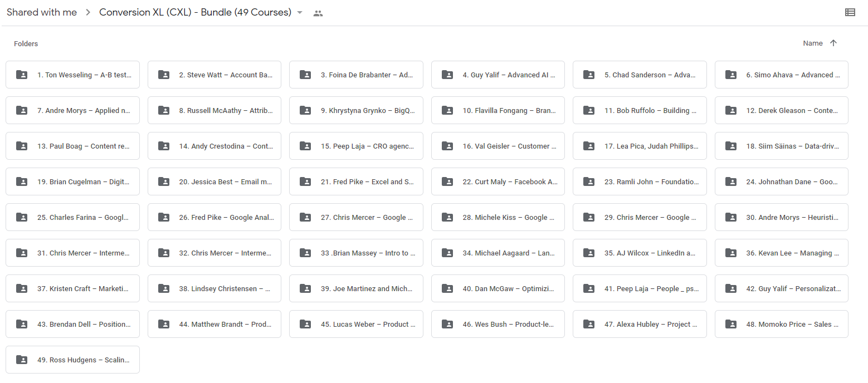This screenshot has height=383, width=868.
Task: Select 34. Michael Aagaard folder name
Action: pyautogui.click(x=509, y=253)
